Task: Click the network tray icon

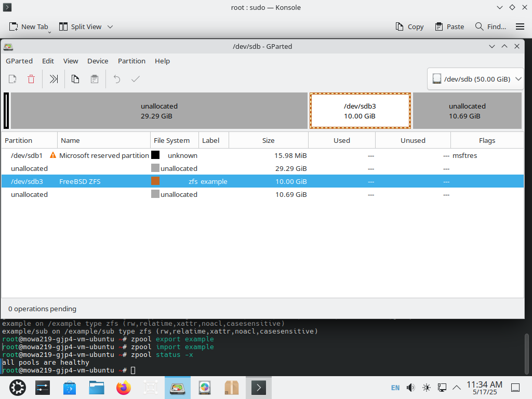Action: tap(442, 388)
